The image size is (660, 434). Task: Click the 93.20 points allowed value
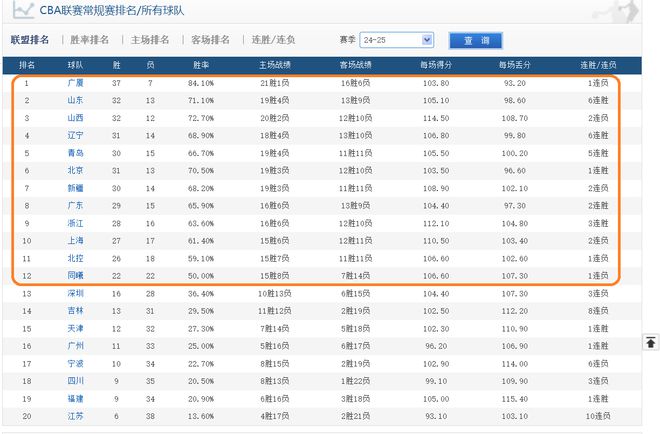coord(515,83)
